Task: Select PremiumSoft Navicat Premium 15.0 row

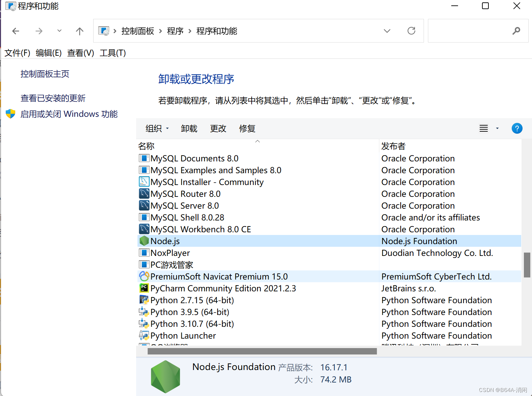Action: 329,276
